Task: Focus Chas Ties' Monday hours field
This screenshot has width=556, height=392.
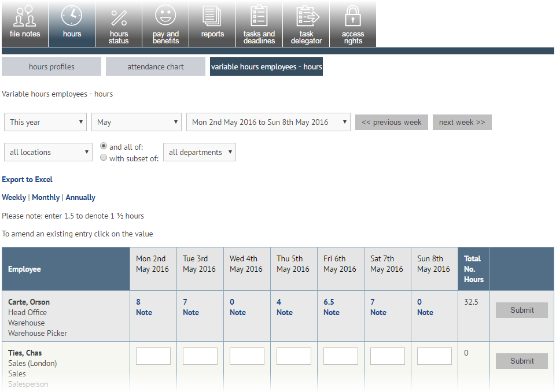Action: click(x=153, y=356)
